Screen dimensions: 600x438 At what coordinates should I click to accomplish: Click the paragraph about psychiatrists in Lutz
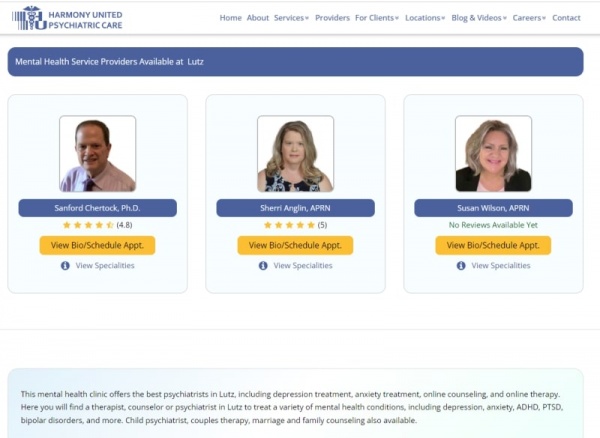tap(292, 407)
